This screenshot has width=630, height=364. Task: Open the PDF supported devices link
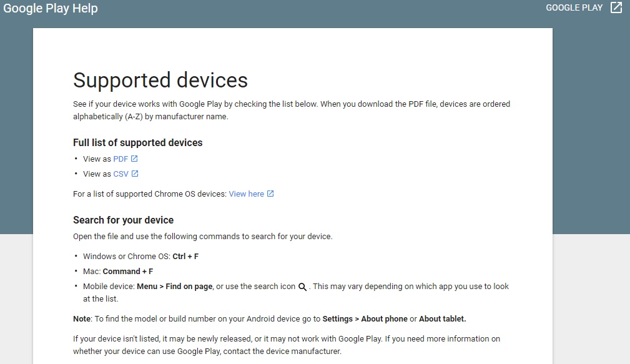pyautogui.click(x=121, y=159)
